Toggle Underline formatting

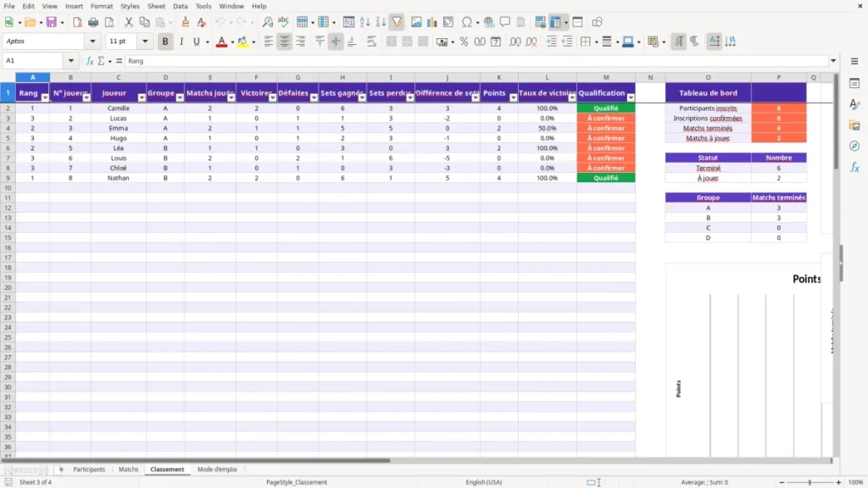click(196, 42)
